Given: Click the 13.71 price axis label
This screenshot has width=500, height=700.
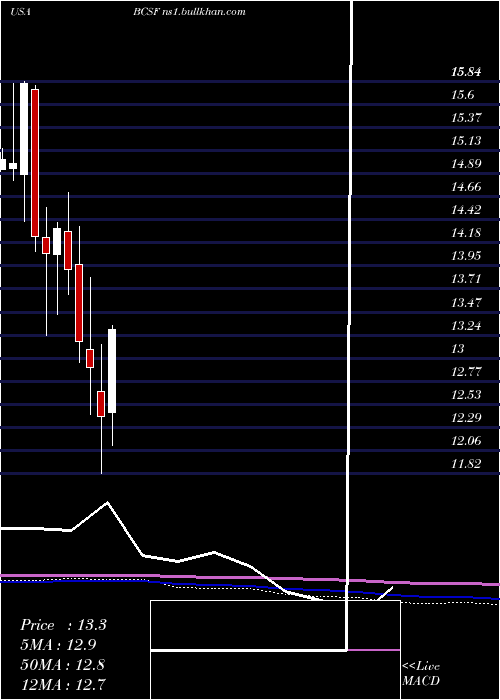Looking at the screenshot, I should [466, 279].
